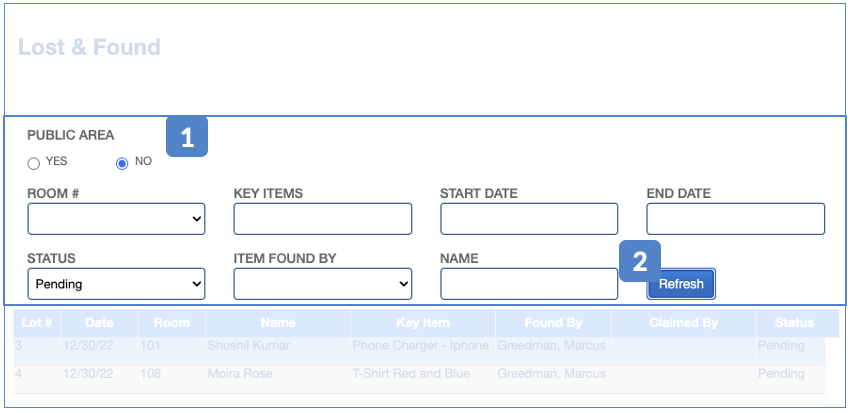The image size is (850, 413).
Task: Sort by the Date column header
Action: pos(99,323)
